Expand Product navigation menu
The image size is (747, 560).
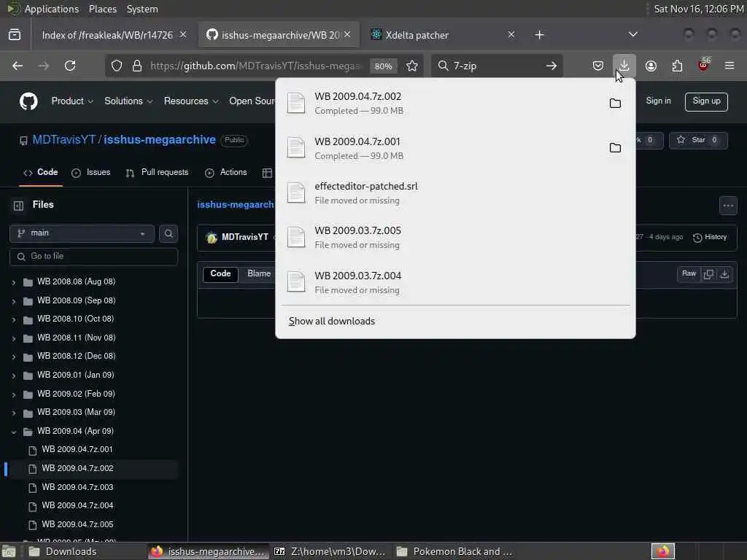(72, 101)
